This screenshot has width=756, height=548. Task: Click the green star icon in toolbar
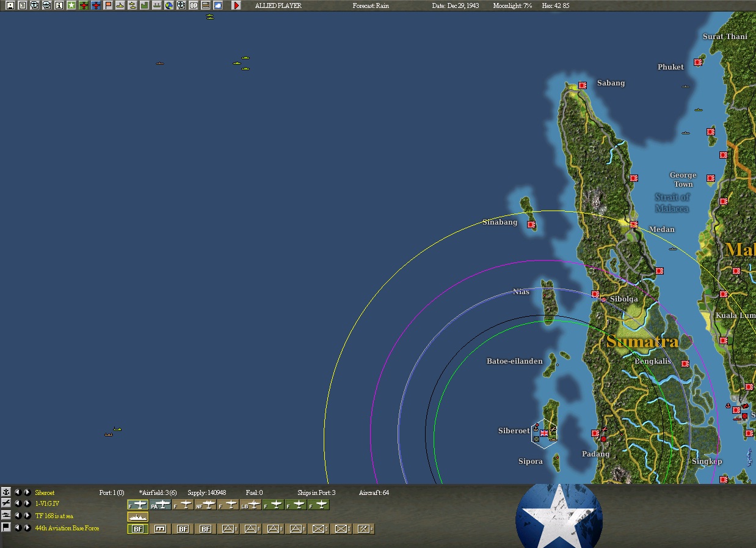tap(71, 5)
